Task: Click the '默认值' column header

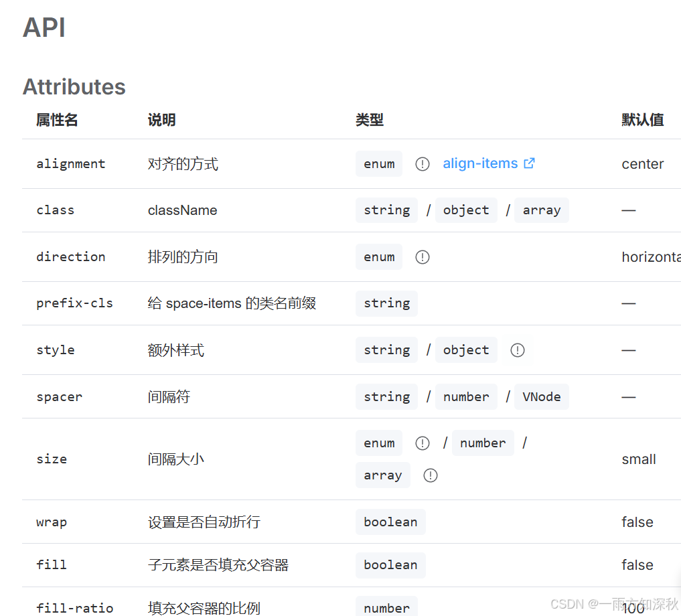Action: (643, 120)
